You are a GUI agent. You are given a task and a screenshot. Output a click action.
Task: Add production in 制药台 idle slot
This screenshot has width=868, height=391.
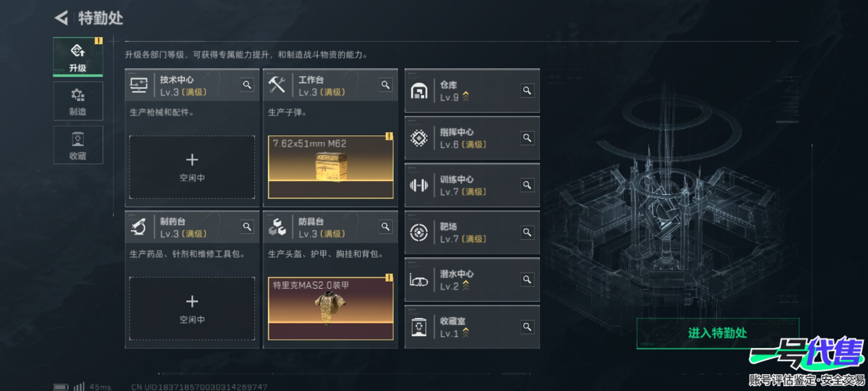pos(192,309)
